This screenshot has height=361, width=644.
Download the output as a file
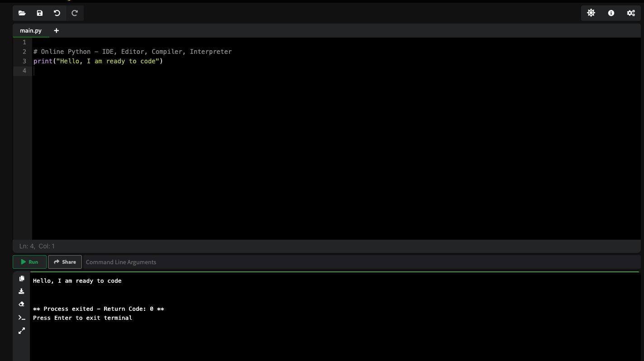[22, 291]
